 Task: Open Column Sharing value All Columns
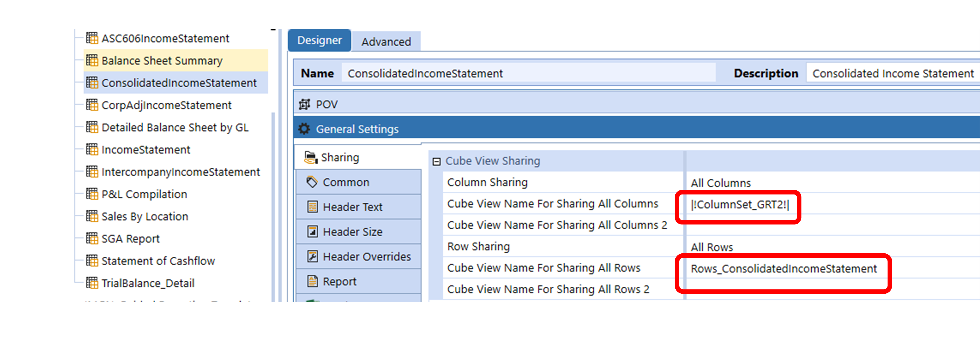click(833, 183)
